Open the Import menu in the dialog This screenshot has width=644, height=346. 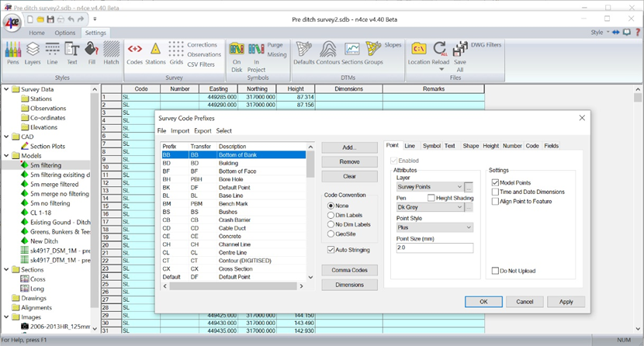point(180,130)
